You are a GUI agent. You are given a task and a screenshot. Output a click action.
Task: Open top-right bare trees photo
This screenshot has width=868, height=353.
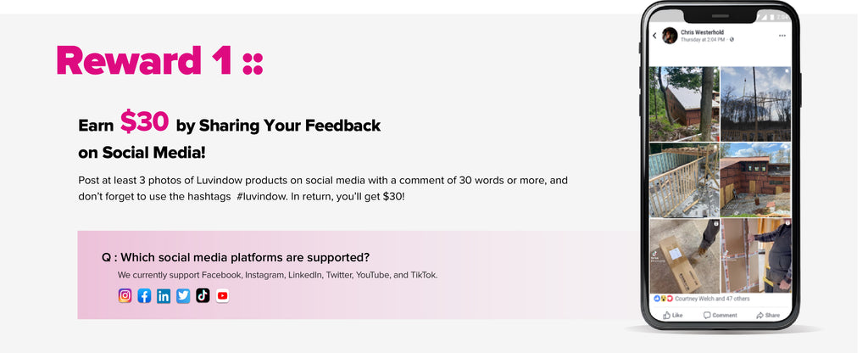(755, 104)
